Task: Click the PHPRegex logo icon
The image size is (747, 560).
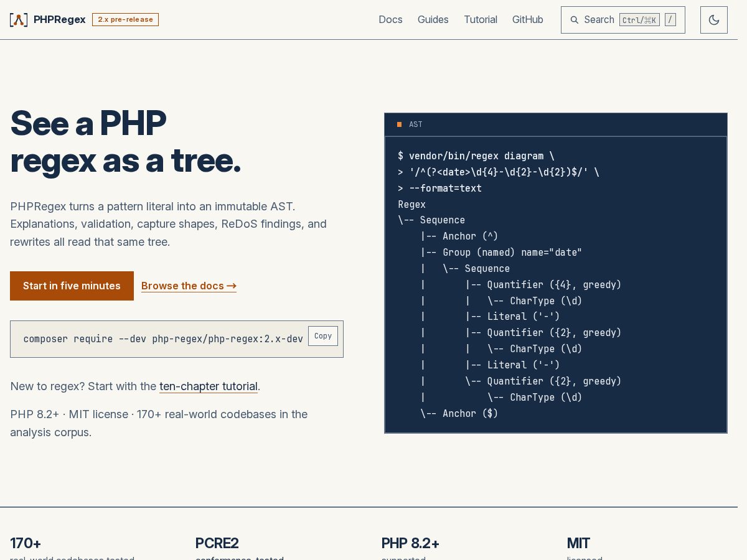Action: tap(19, 20)
